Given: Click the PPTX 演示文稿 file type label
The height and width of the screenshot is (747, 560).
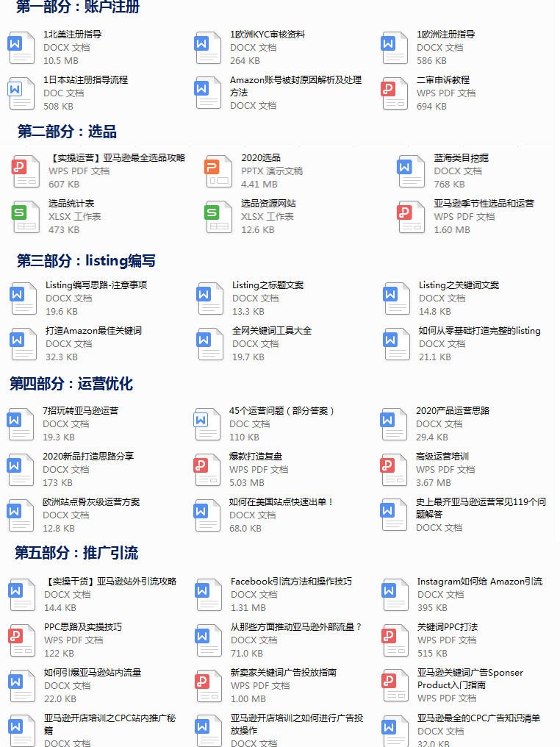Looking at the screenshot, I should (272, 171).
